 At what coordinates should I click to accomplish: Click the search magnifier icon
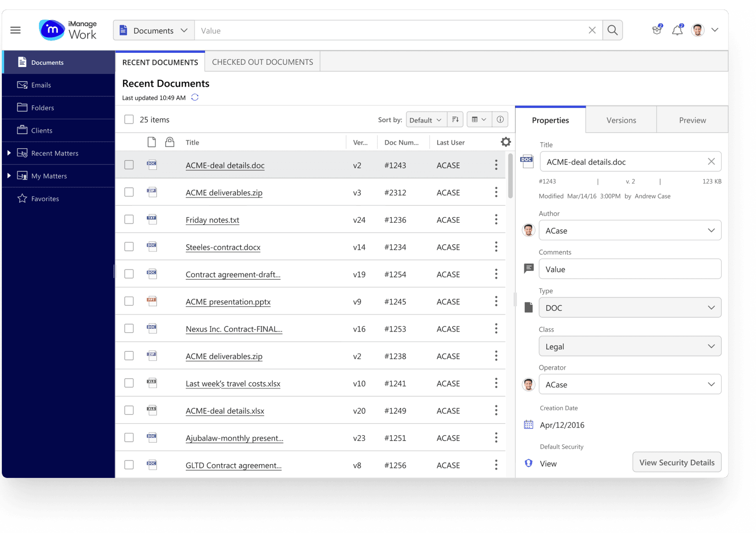click(612, 30)
